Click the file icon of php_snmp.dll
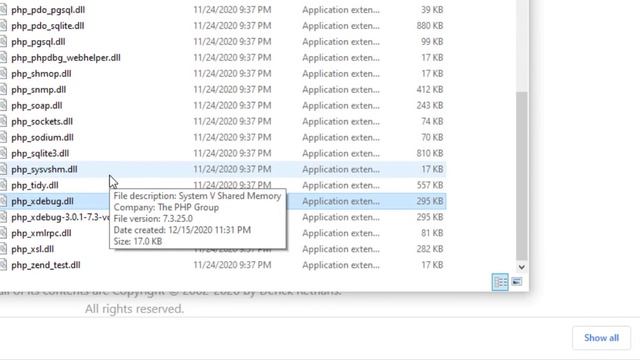 [3, 89]
